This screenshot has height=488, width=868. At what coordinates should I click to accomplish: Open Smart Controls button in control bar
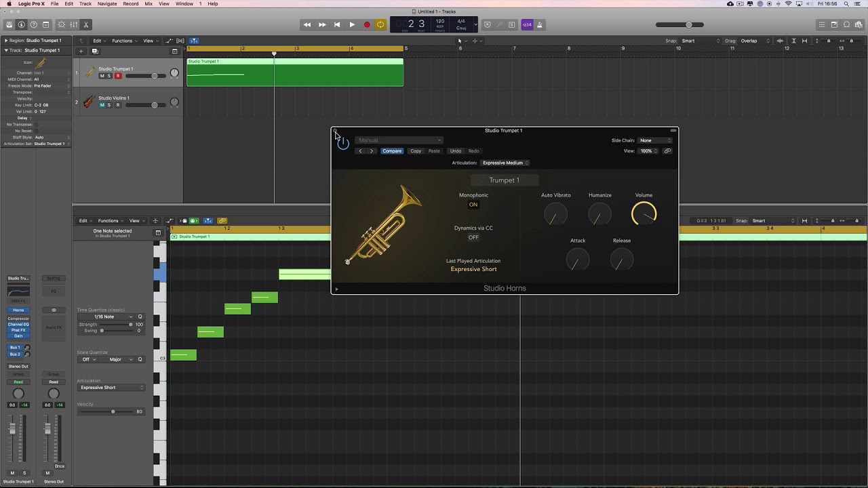click(61, 25)
